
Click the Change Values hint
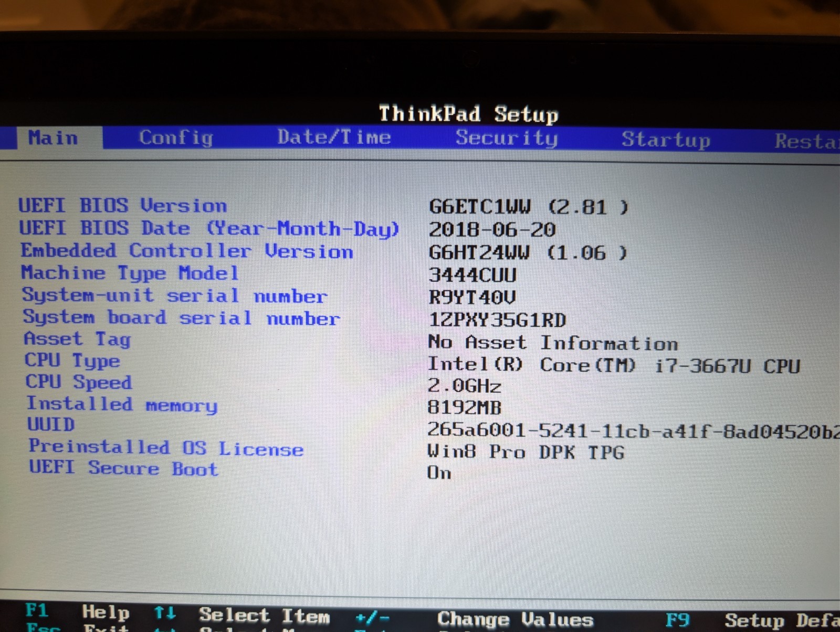point(515,619)
